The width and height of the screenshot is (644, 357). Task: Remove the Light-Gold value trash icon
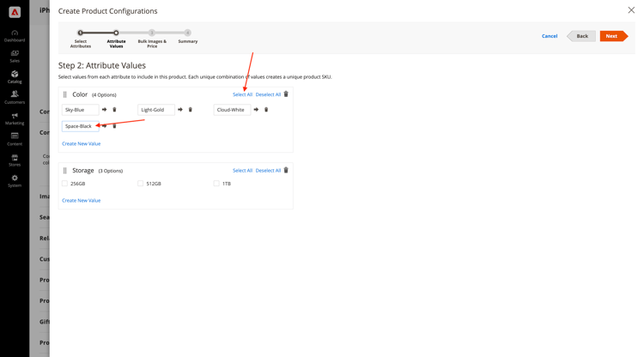(x=190, y=110)
